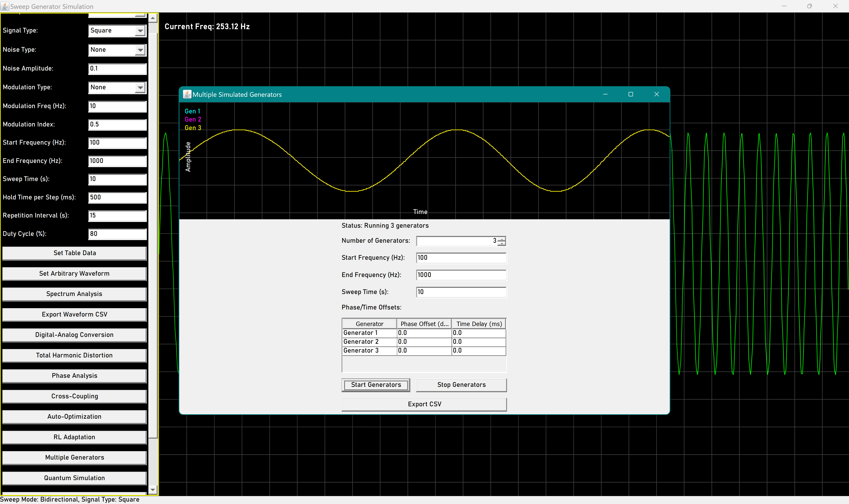Open the Signal Type dropdown

(140, 31)
